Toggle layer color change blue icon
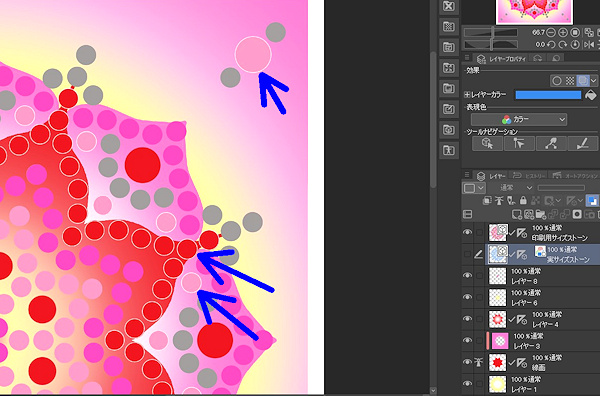This screenshot has height=396, width=600. [x=592, y=201]
